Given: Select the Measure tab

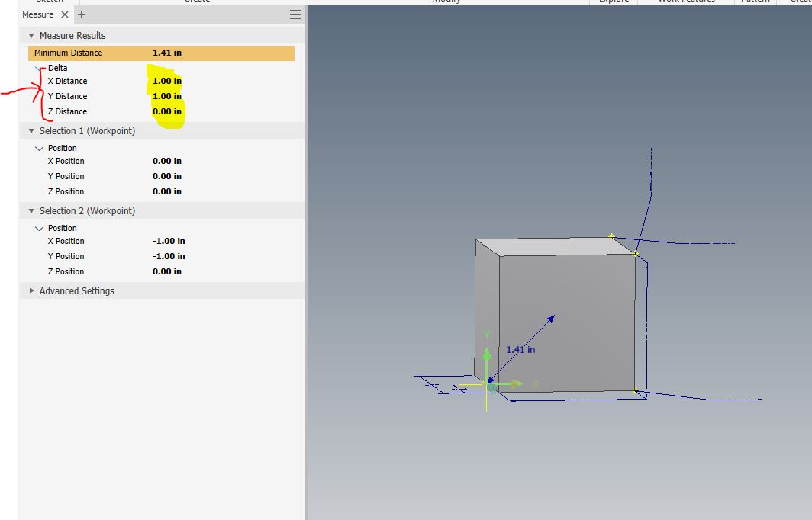Looking at the screenshot, I should point(37,14).
